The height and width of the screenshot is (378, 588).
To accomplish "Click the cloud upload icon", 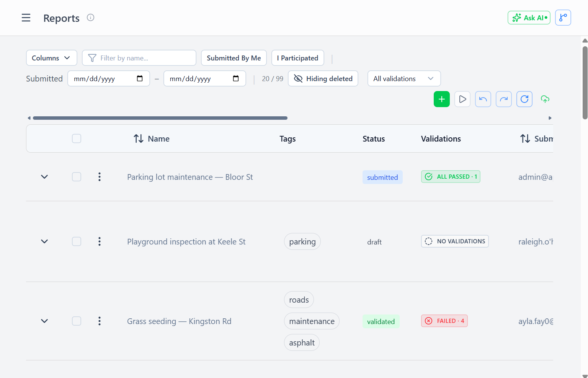I will tap(545, 99).
